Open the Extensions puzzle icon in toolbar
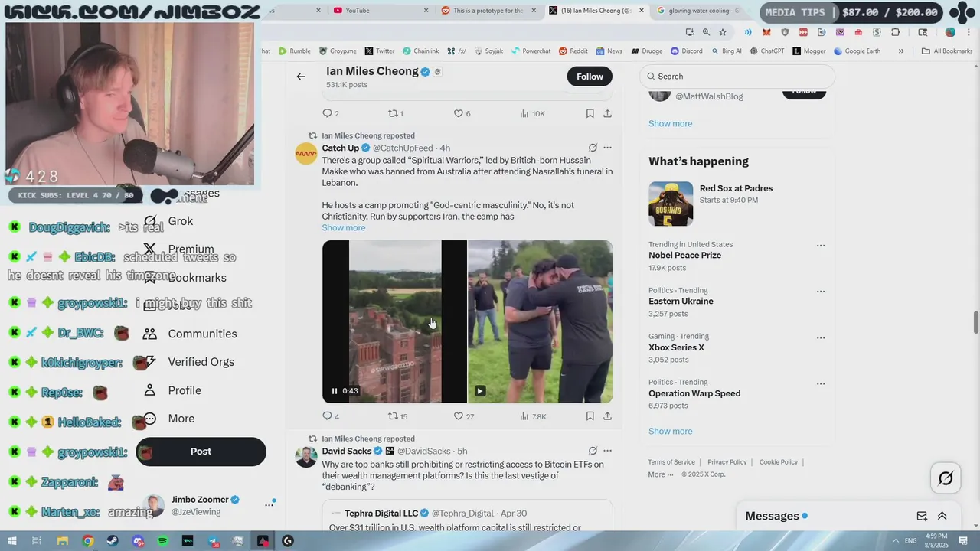This screenshot has height=551, width=980. point(895,32)
